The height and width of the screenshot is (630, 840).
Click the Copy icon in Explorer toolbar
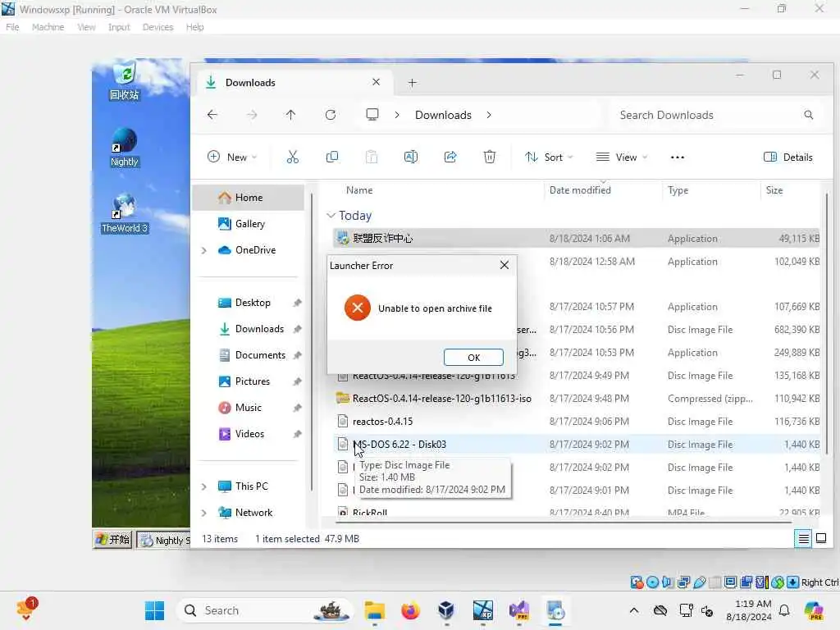(332, 157)
